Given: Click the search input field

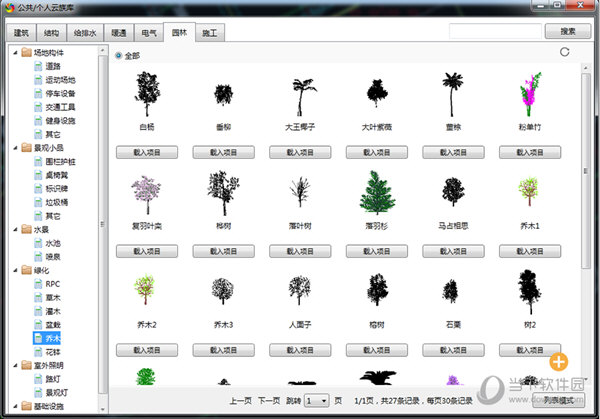Looking at the screenshot, I should tap(496, 31).
